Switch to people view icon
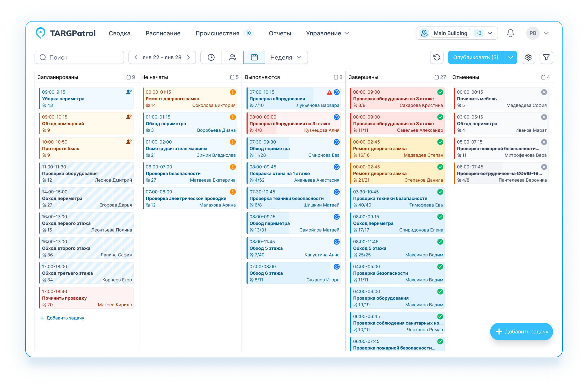Screen dimensions: 588x387 coord(233,57)
